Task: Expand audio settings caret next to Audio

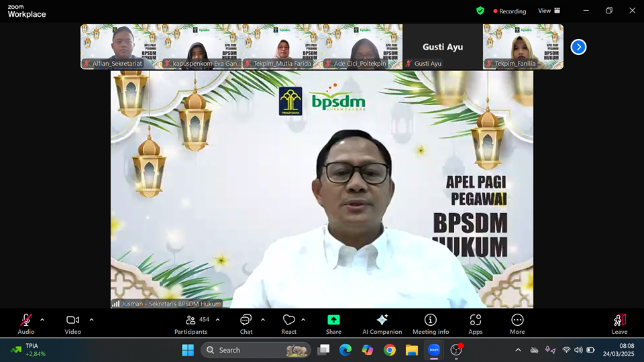Action: pos(42,320)
